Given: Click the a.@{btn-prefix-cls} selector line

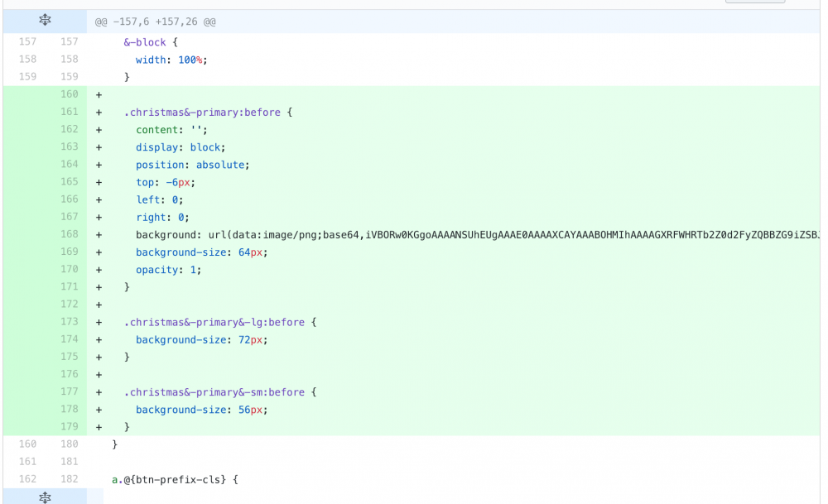Looking at the screenshot, I should coord(175,479).
